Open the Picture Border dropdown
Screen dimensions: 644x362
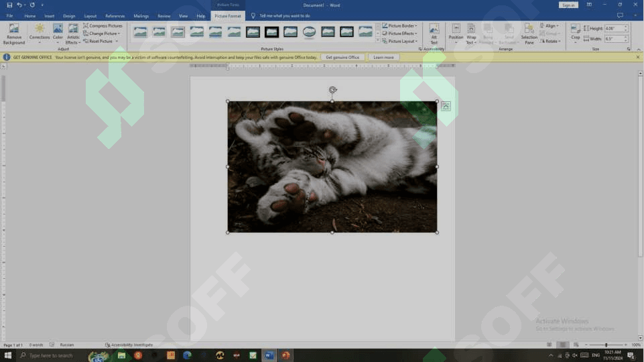[399, 25]
